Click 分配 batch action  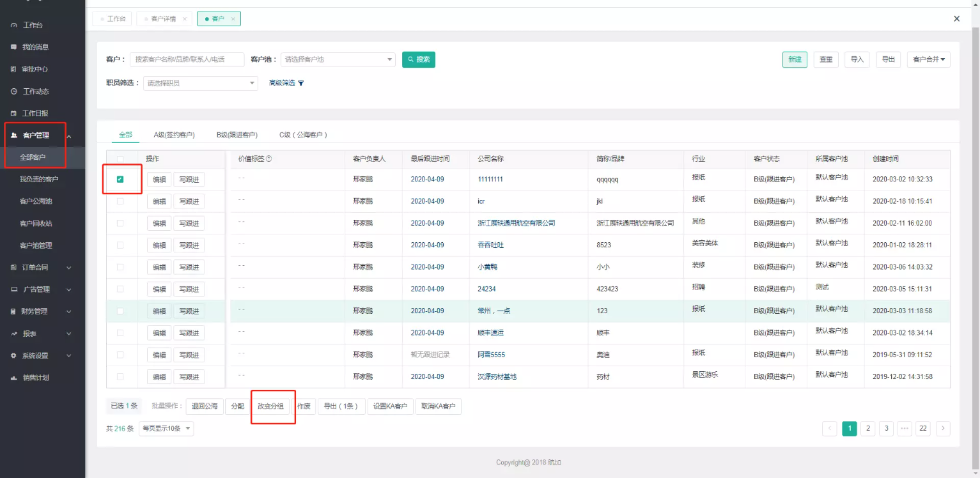pos(238,406)
